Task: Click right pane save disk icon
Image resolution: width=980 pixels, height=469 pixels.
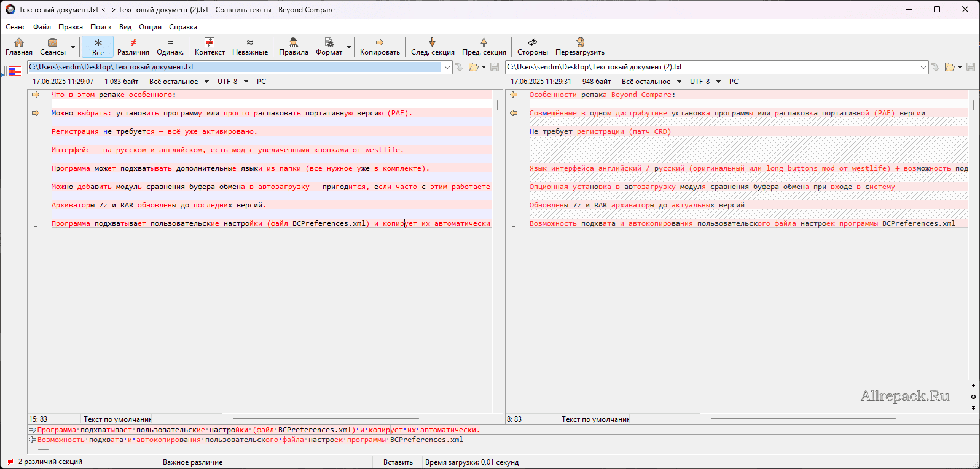Action: click(971, 67)
